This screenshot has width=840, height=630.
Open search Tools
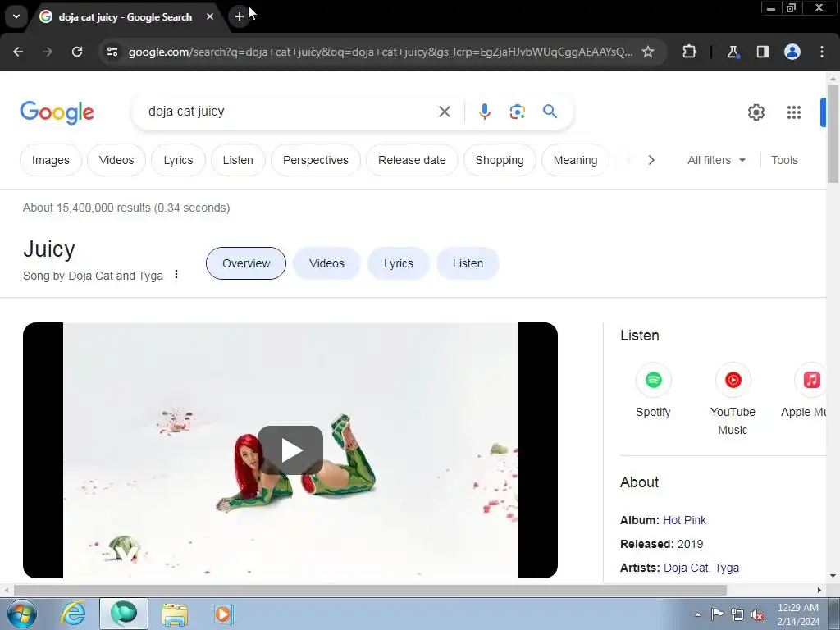click(784, 160)
